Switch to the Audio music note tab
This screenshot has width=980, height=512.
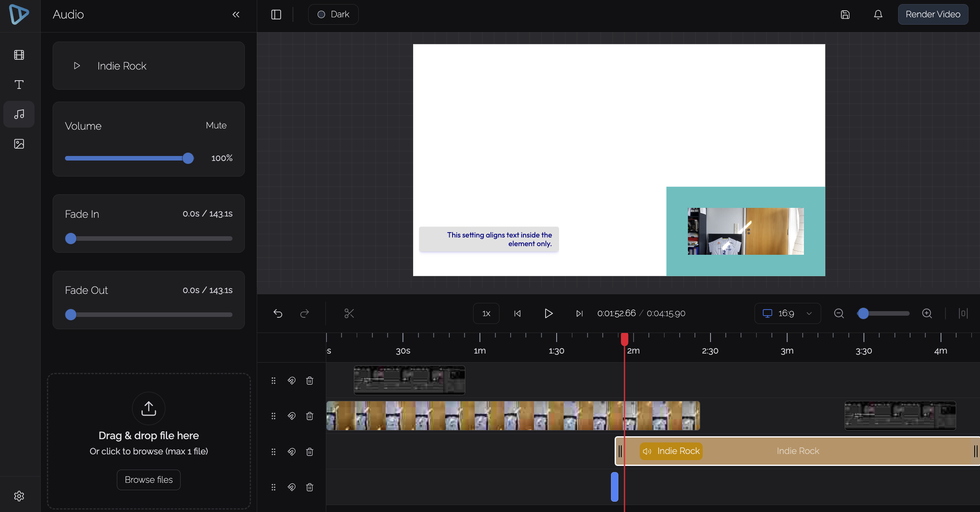coord(19,114)
